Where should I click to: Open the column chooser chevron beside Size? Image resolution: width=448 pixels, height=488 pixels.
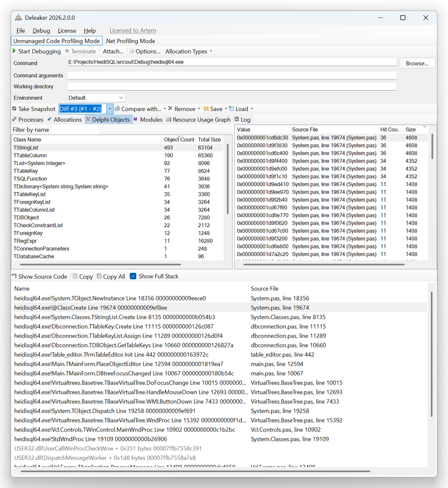tap(425, 126)
